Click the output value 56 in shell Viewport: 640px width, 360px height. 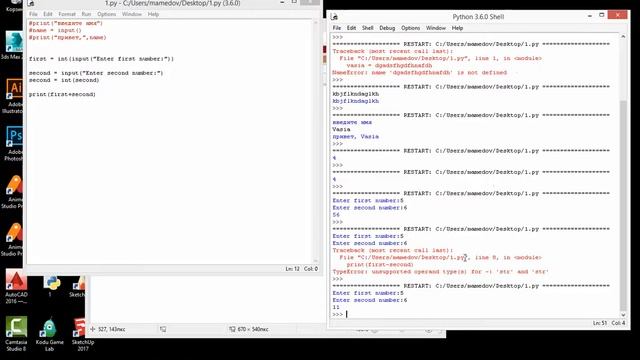pyautogui.click(x=336, y=215)
